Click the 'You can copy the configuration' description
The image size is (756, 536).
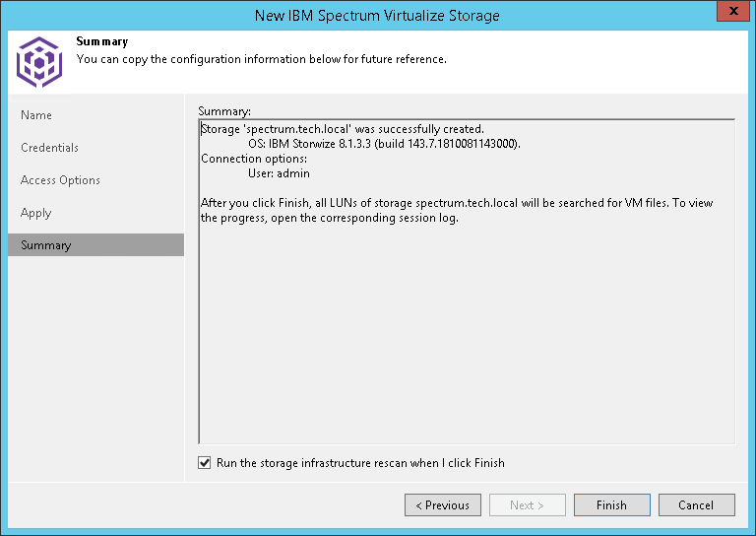(261, 59)
